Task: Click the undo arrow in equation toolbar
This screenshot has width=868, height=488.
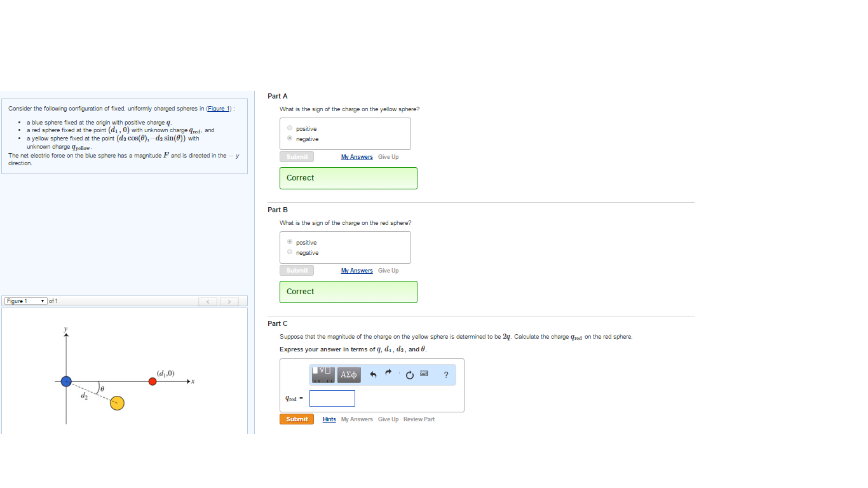Action: pos(375,374)
